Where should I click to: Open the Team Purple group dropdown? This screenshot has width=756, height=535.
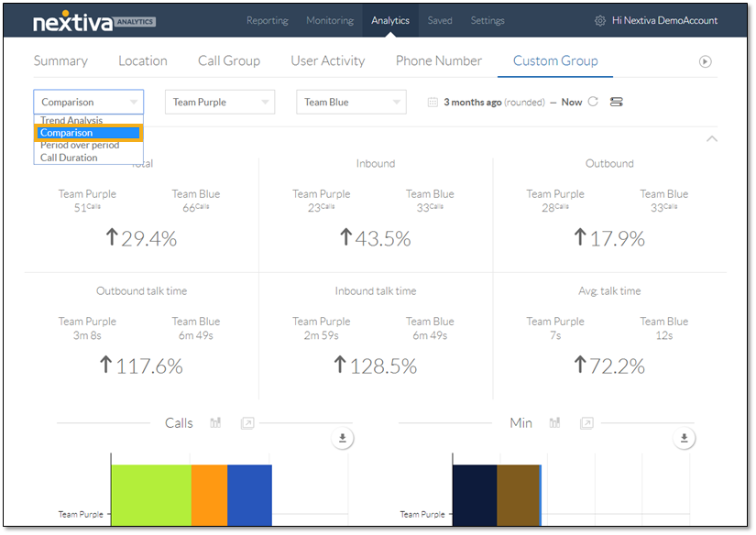pyautogui.click(x=220, y=103)
